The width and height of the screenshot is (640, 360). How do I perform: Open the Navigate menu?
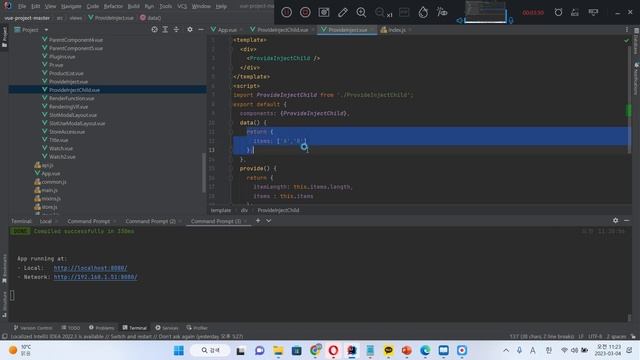pyautogui.click(x=71, y=6)
